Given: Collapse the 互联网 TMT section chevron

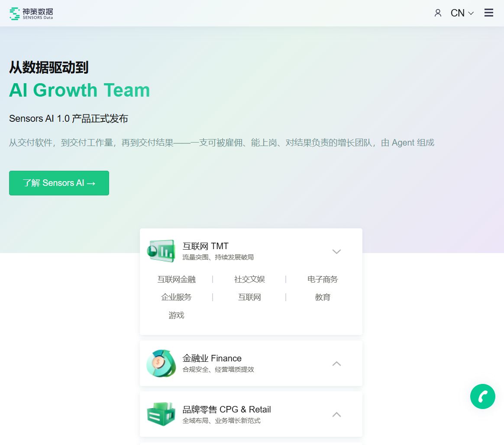Looking at the screenshot, I should click(x=336, y=252).
